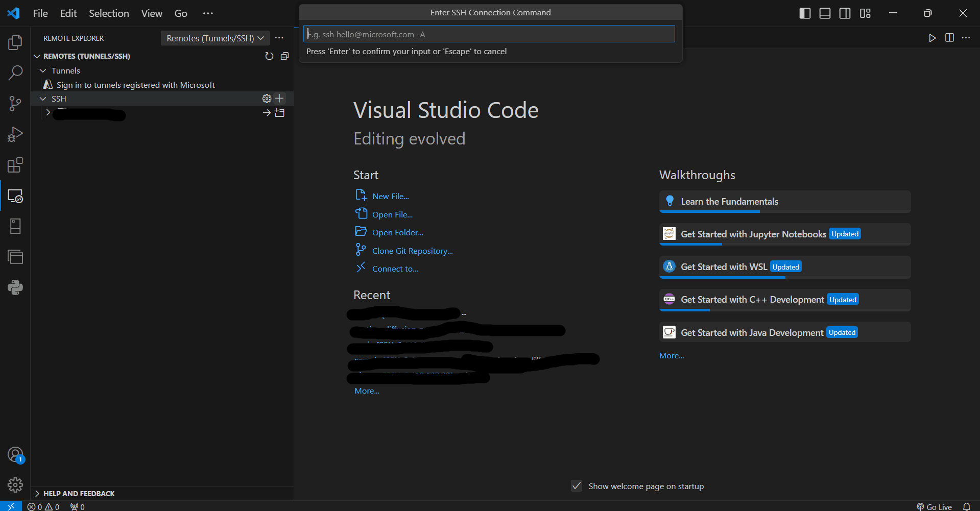The width and height of the screenshot is (980, 511).
Task: Open the Explorer view in activity bar
Action: pyautogui.click(x=15, y=42)
